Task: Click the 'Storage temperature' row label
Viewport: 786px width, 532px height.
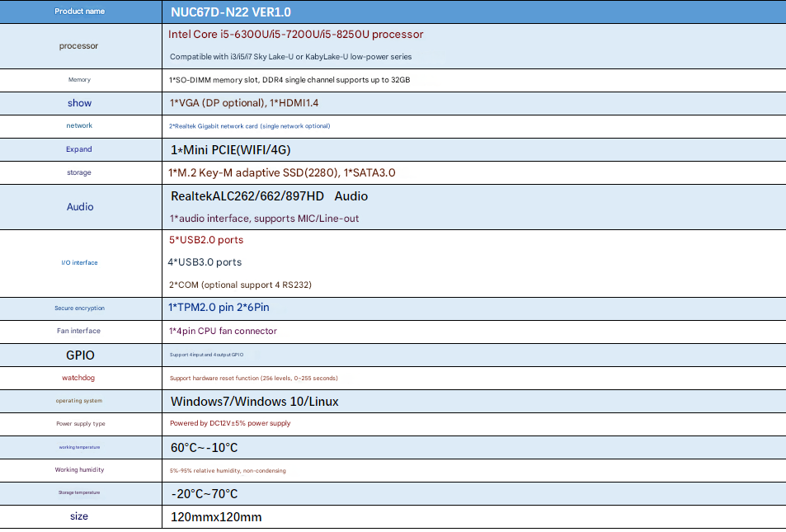Action: 79,492
